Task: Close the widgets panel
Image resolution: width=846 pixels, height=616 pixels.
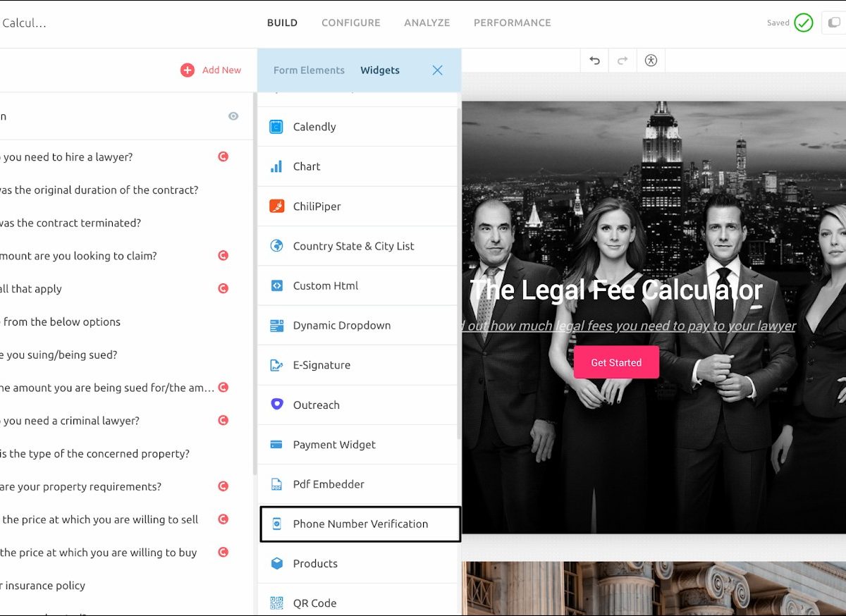Action: (437, 70)
